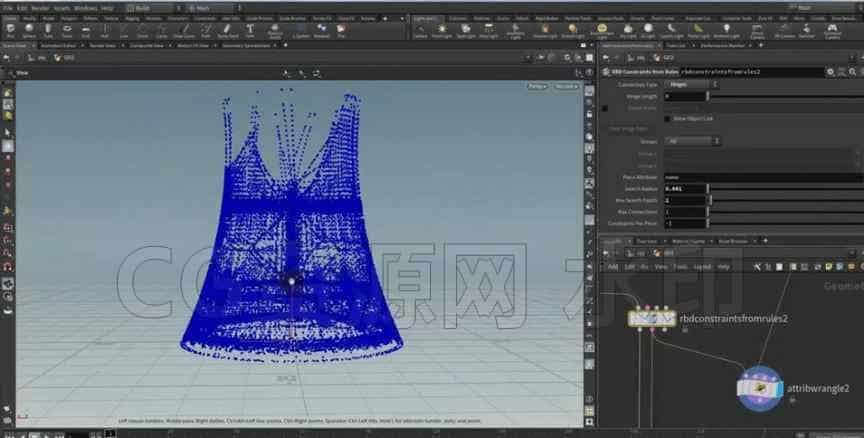Screen dimensions: 864x438
Task: Click the attribwrangle2 node
Action: pos(760,388)
